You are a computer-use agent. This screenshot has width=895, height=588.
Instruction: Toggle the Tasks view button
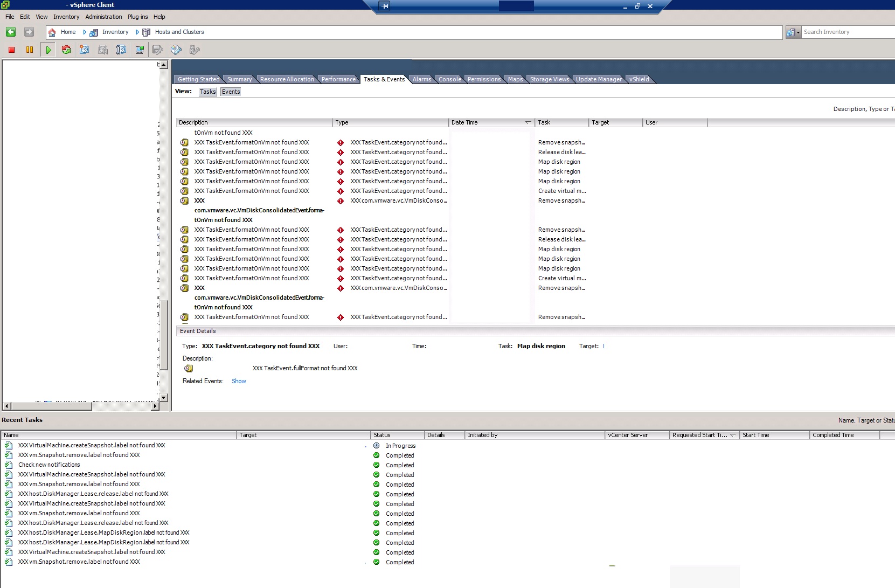(208, 92)
